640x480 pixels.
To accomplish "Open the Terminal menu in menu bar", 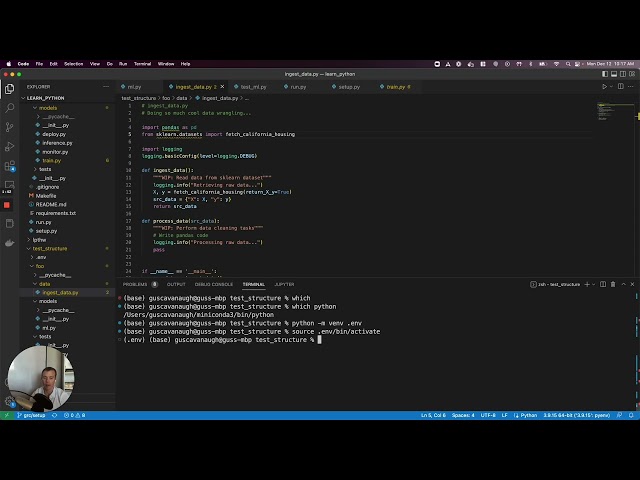I will pyautogui.click(x=142, y=64).
